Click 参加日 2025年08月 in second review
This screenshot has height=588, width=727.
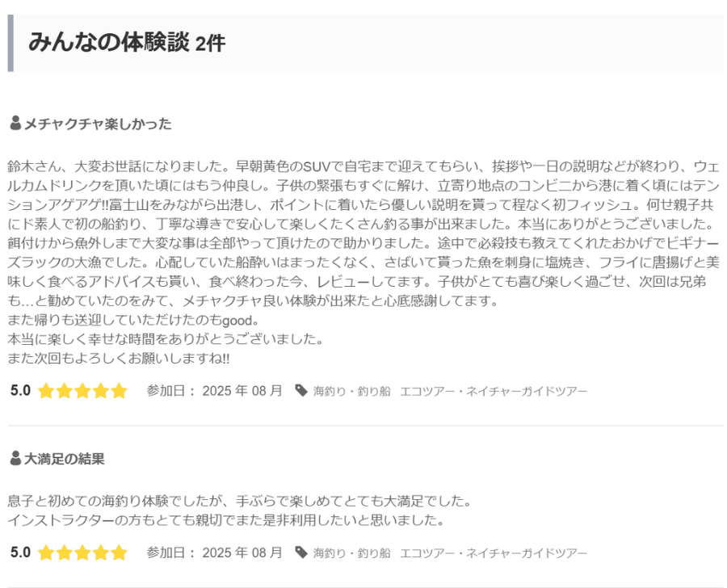215,552
